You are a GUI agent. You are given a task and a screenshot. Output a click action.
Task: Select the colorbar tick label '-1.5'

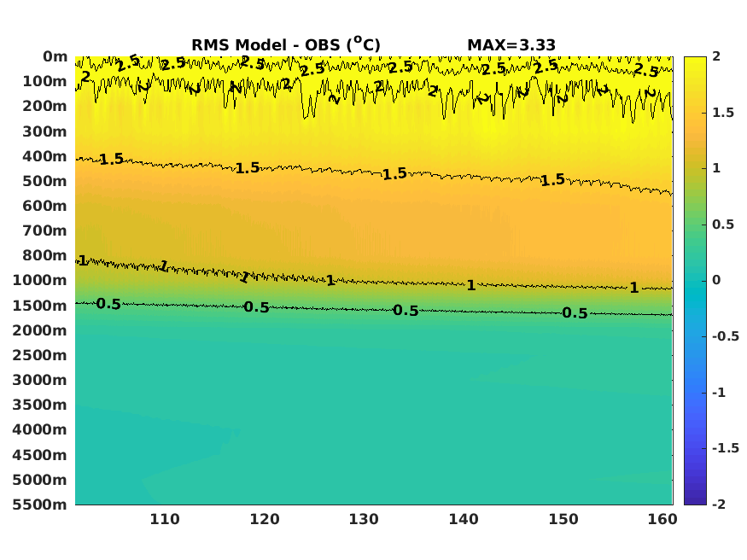click(x=726, y=448)
